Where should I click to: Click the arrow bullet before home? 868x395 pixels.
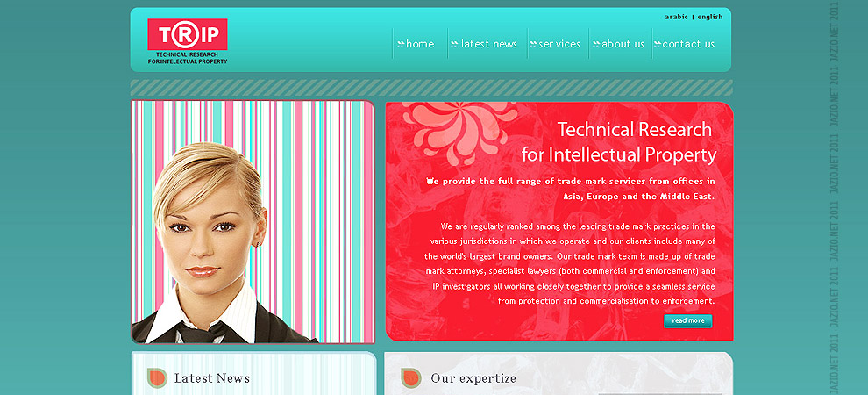click(401, 44)
